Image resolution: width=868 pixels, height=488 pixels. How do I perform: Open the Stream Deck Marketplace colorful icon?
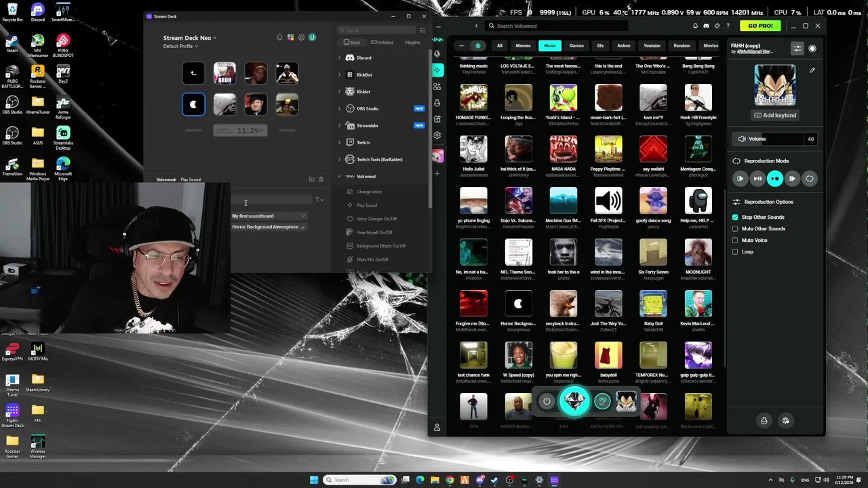tap(290, 37)
